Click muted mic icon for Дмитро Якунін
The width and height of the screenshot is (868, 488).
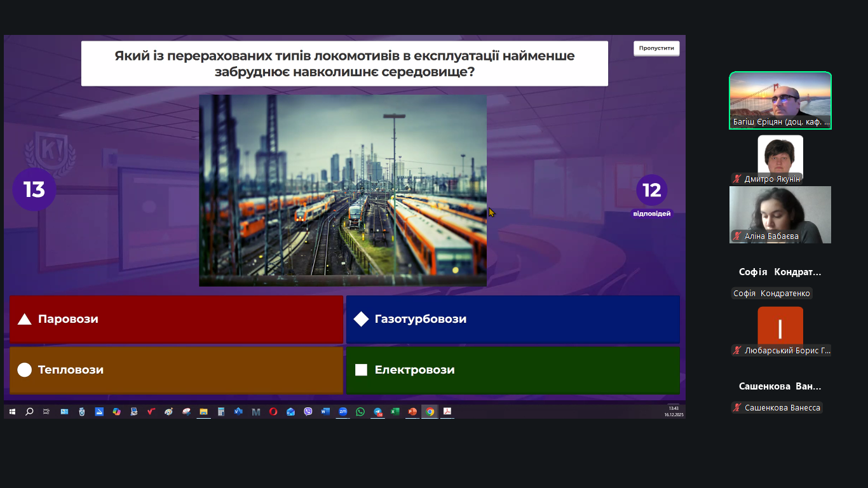(737, 179)
